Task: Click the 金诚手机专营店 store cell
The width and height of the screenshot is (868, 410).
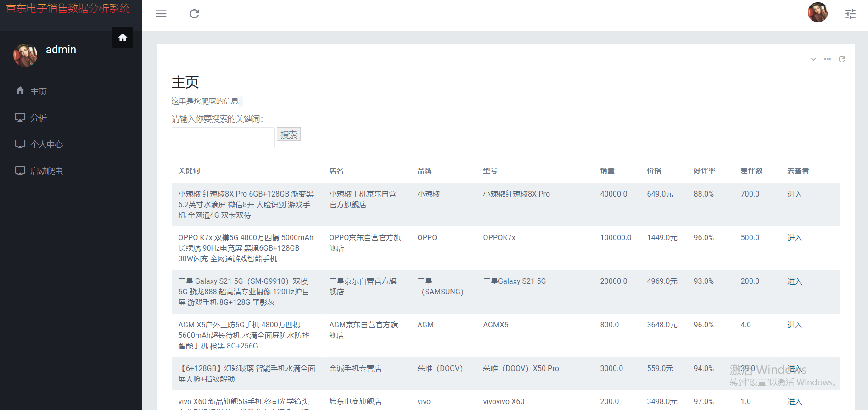Action: [x=355, y=369]
